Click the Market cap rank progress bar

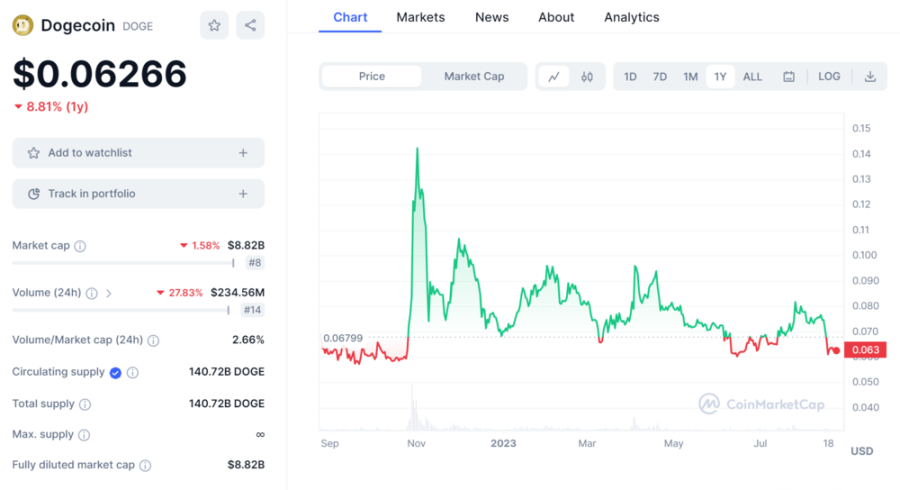click(x=123, y=263)
